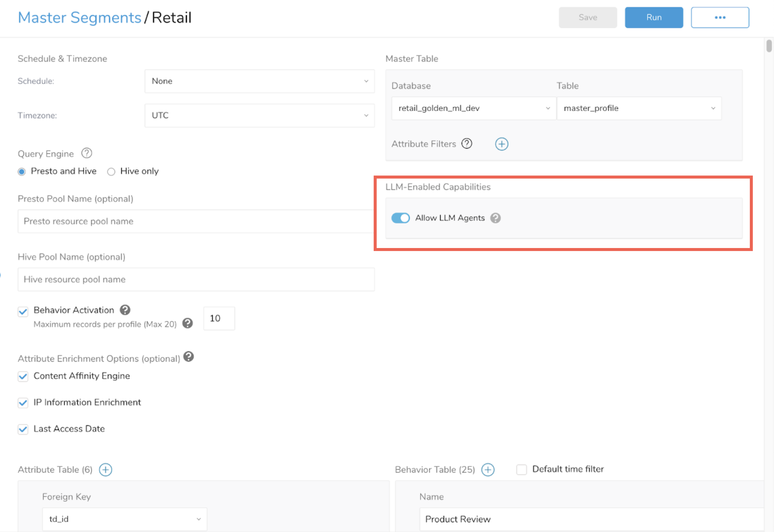Select the Hive only radio button

(111, 172)
